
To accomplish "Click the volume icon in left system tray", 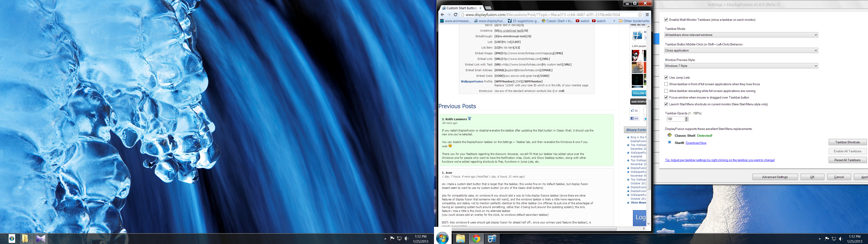I will click(406, 239).
